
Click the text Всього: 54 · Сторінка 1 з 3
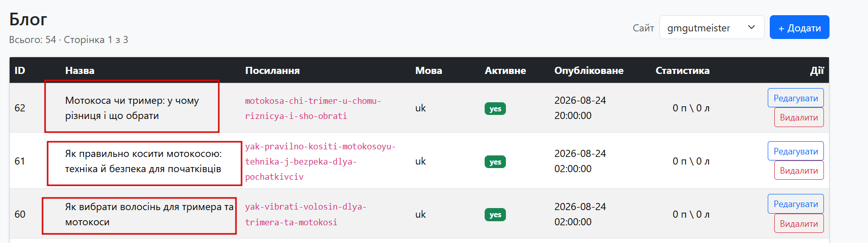(68, 39)
